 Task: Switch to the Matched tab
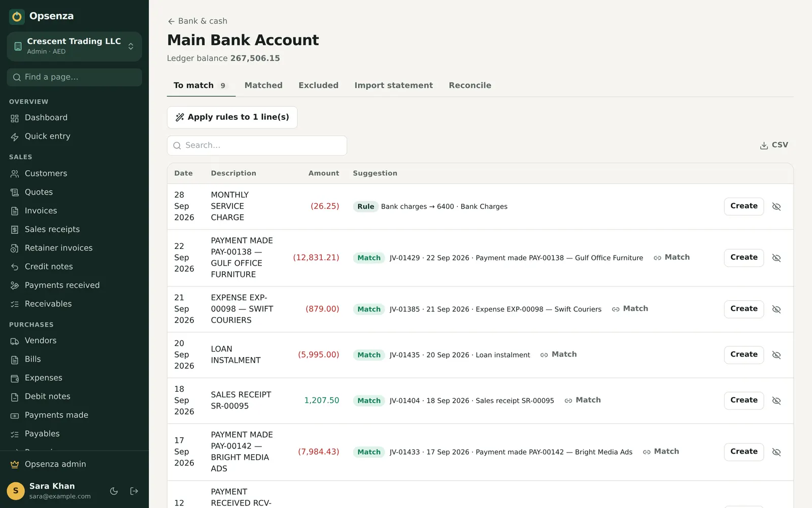point(263,85)
